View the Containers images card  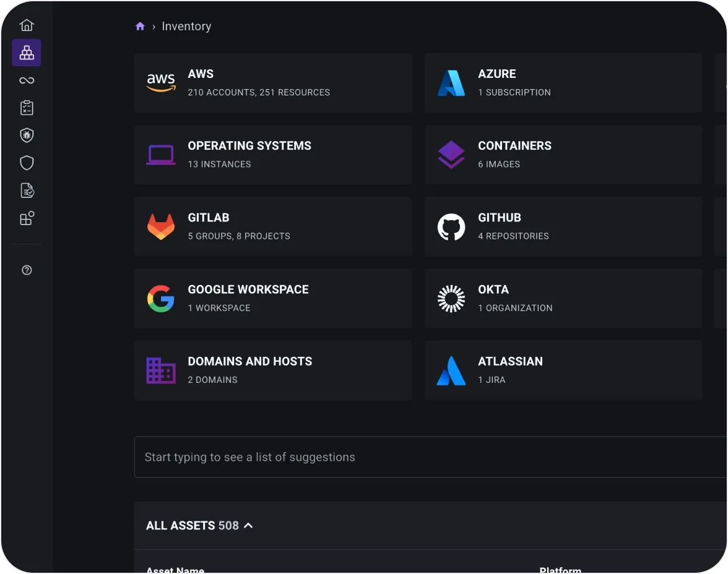point(563,155)
